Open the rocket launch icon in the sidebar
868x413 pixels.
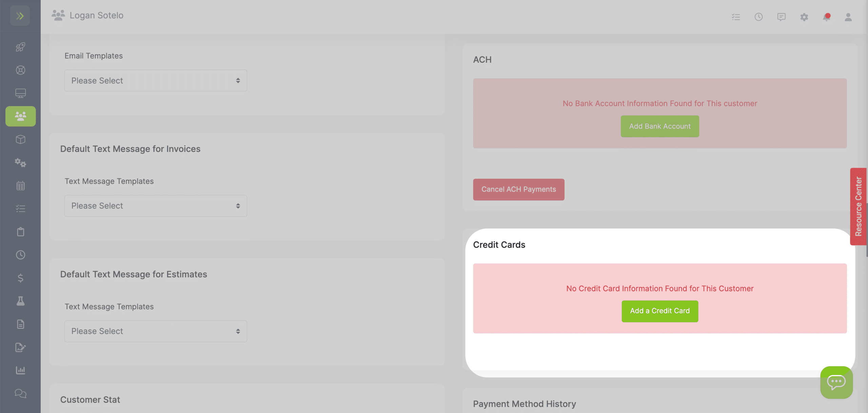pyautogui.click(x=20, y=47)
